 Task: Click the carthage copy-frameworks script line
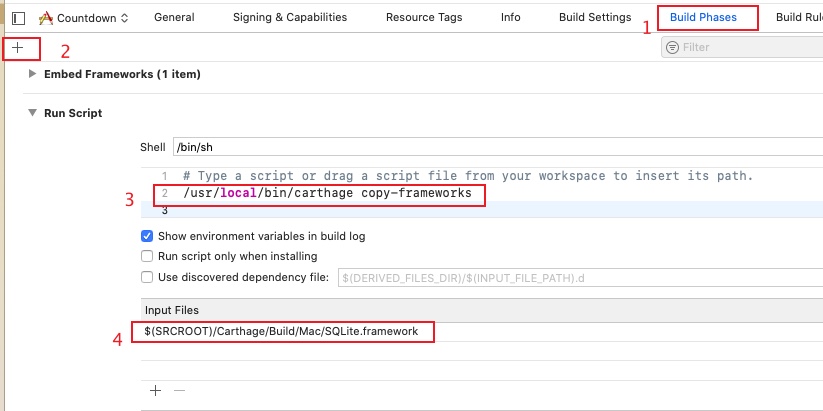pos(327,193)
